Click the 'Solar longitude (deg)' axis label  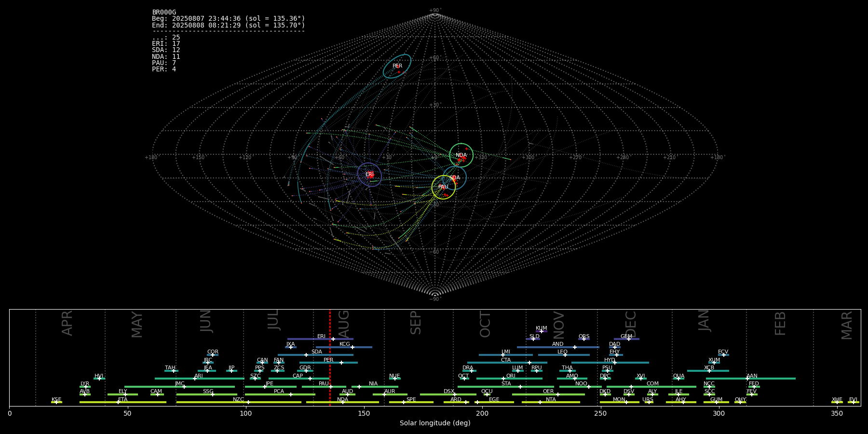[x=435, y=423]
